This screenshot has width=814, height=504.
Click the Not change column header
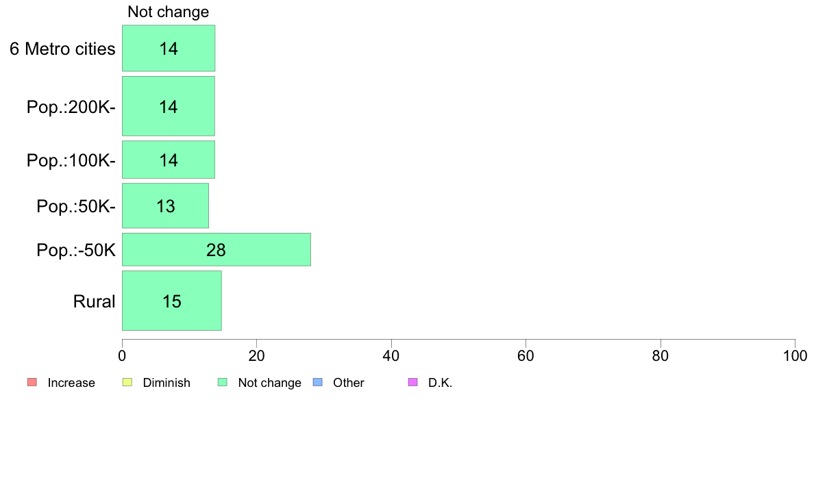(168, 12)
